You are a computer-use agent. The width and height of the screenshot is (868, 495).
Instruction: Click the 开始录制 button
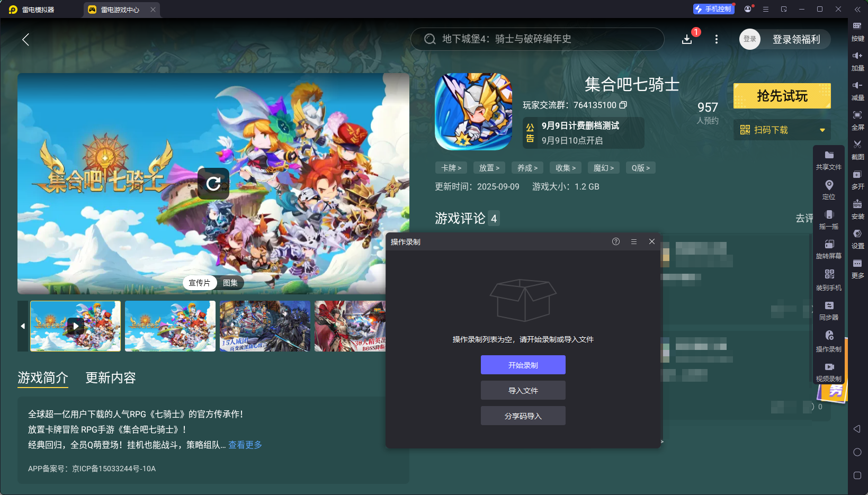523,365
